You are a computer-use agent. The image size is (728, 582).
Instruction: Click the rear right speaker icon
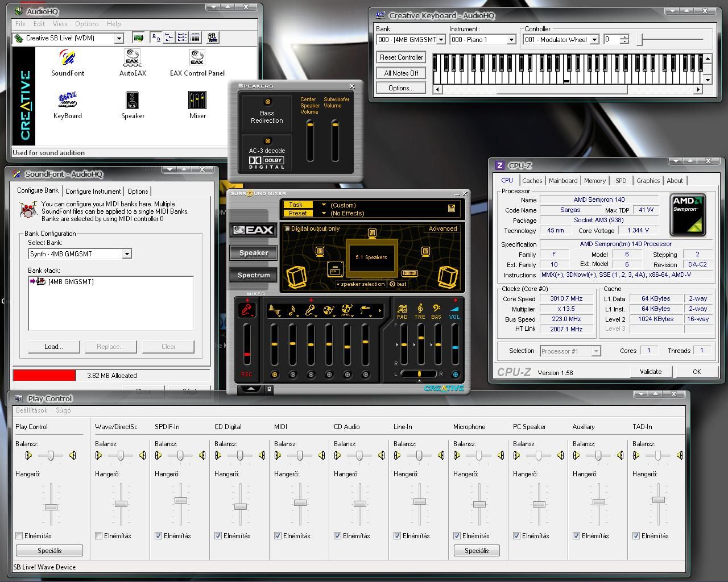tap(448, 277)
